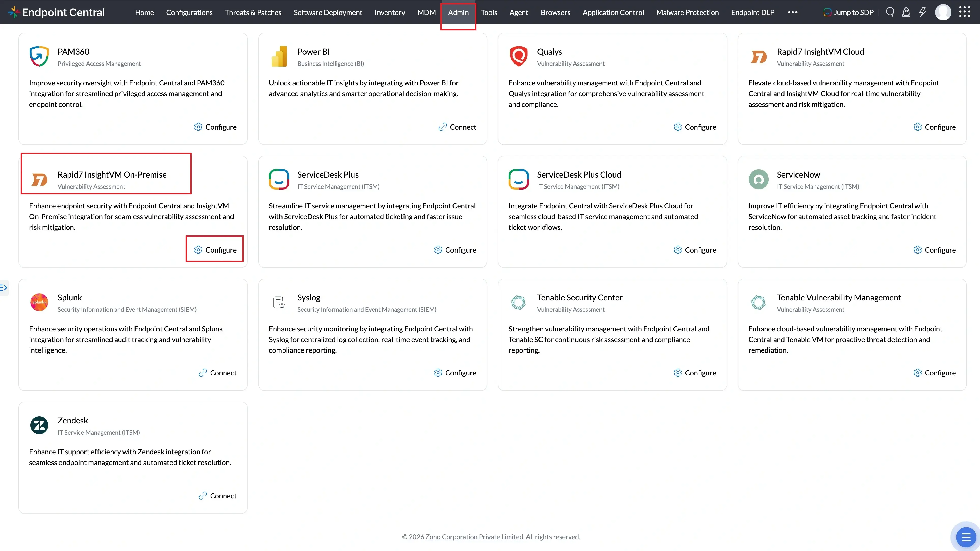Screen dimensions: 980x551
Task: Click the Endpoint Central logo
Action: (x=56, y=12)
